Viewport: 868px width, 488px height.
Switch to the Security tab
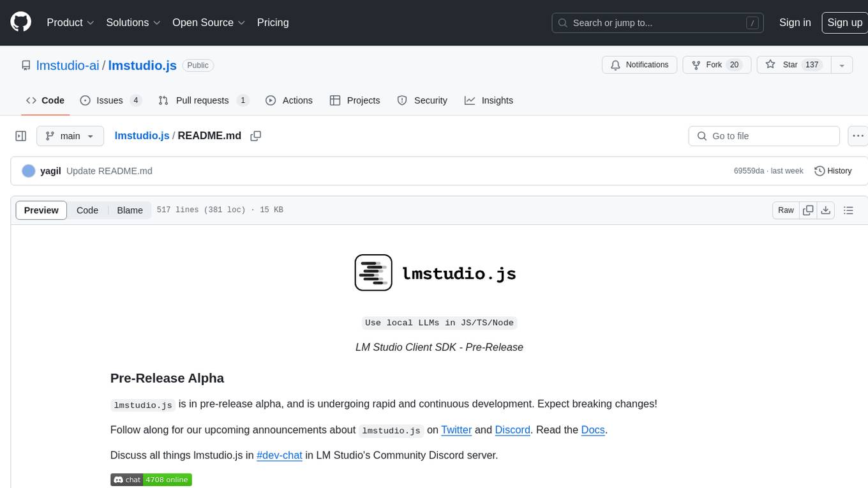pyautogui.click(x=423, y=100)
